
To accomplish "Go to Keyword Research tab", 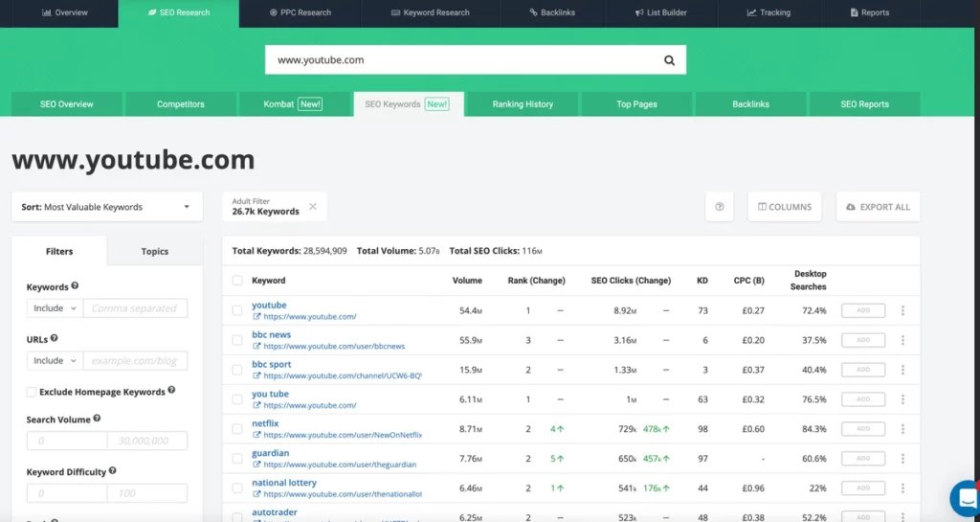I will (x=430, y=12).
